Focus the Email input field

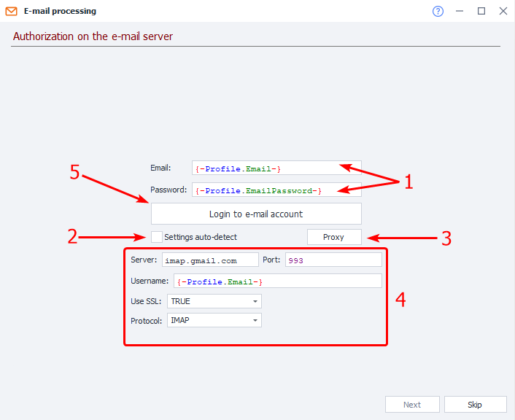click(x=276, y=168)
